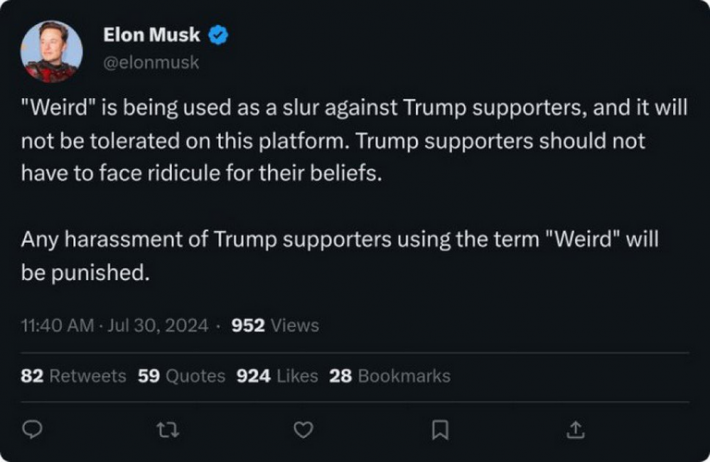The width and height of the screenshot is (710, 462).
Task: Show who gave the 924 Likes
Action: tap(277, 376)
